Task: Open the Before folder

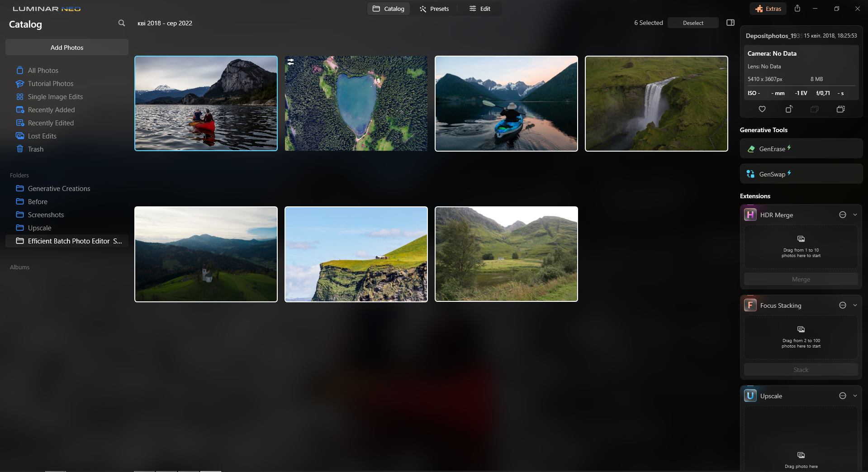Action: point(38,202)
